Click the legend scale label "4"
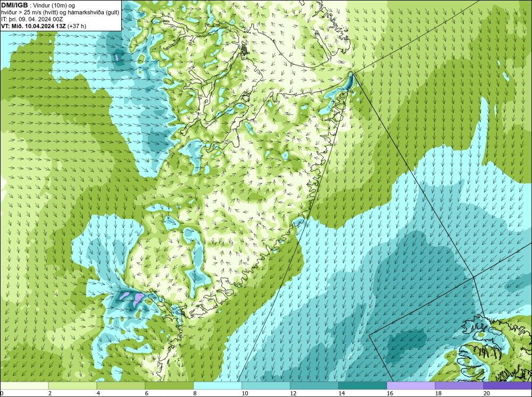532x397 pixels. [x=98, y=393]
